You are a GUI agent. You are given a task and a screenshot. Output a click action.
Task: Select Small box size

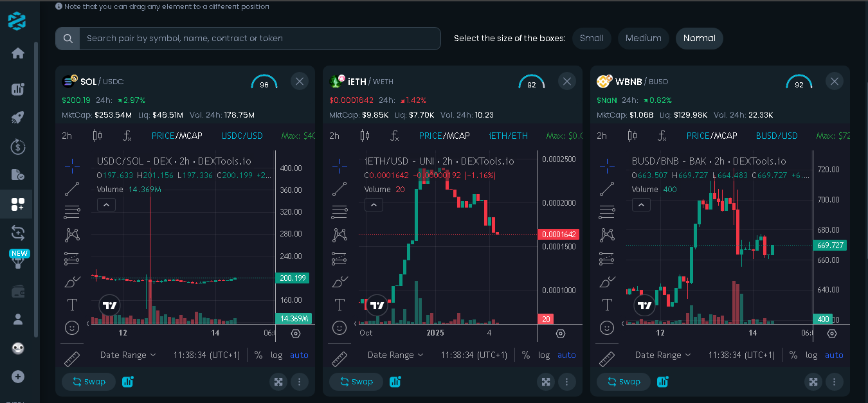[x=592, y=38]
